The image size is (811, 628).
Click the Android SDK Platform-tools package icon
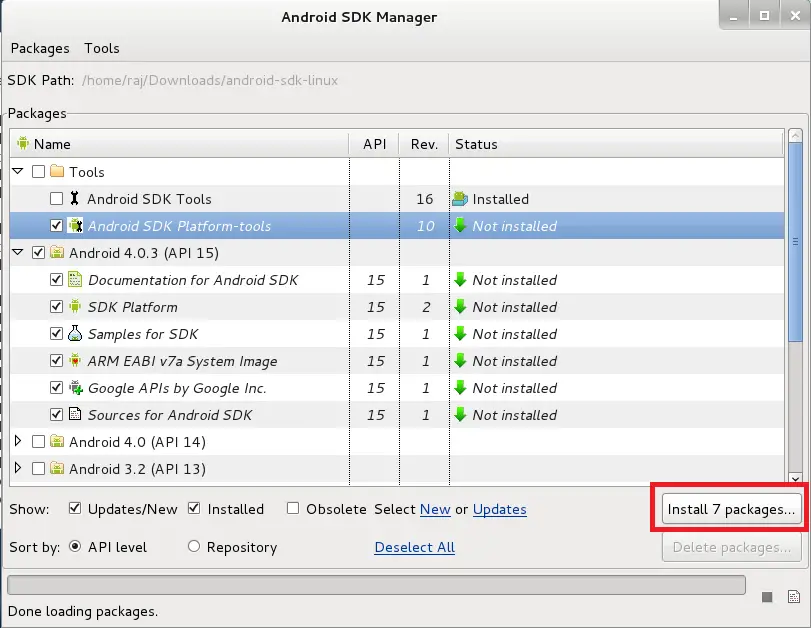tap(76, 226)
